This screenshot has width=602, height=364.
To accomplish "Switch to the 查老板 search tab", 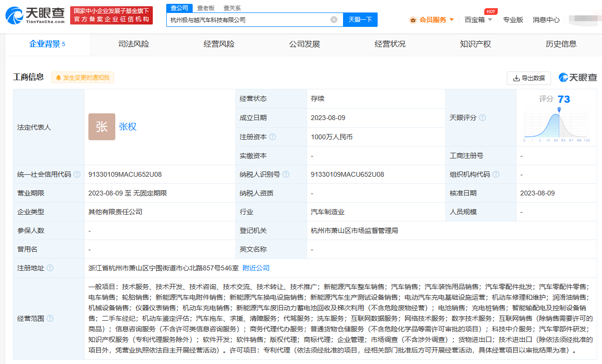I will [x=206, y=8].
